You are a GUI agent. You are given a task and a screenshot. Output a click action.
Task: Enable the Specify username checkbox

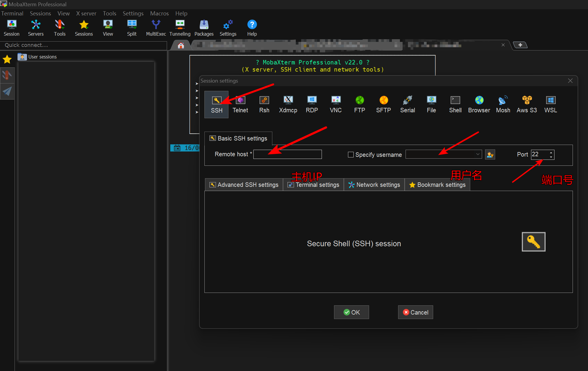pos(350,154)
